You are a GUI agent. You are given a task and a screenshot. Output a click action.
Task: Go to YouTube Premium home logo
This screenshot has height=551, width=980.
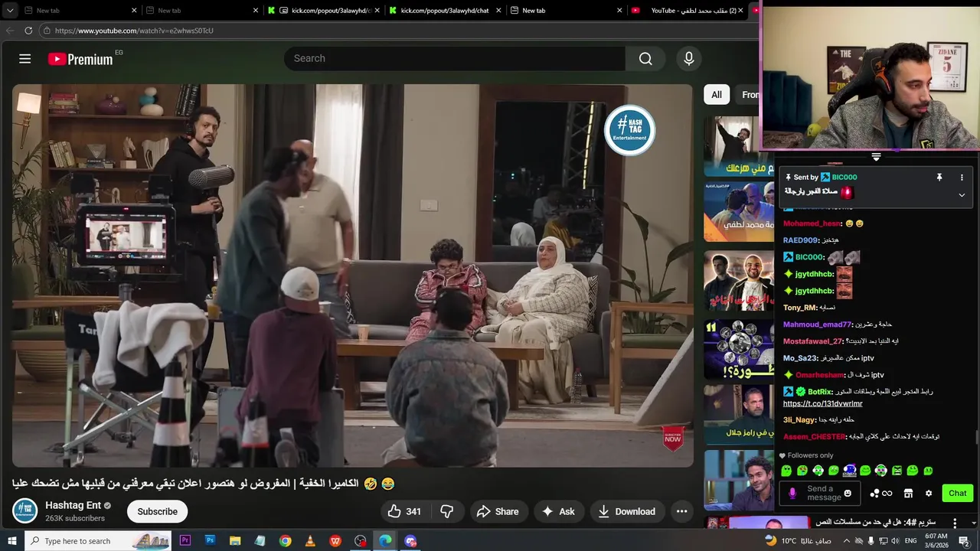pos(80,59)
